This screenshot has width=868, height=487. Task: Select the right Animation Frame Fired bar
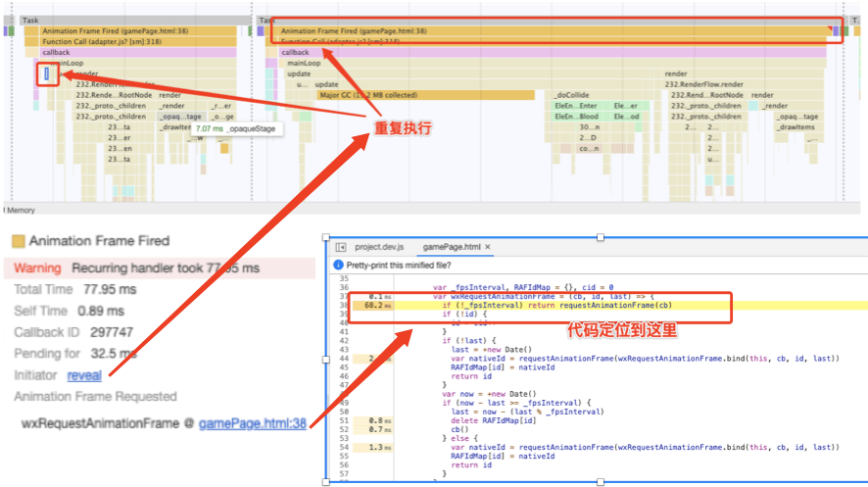[x=554, y=31]
